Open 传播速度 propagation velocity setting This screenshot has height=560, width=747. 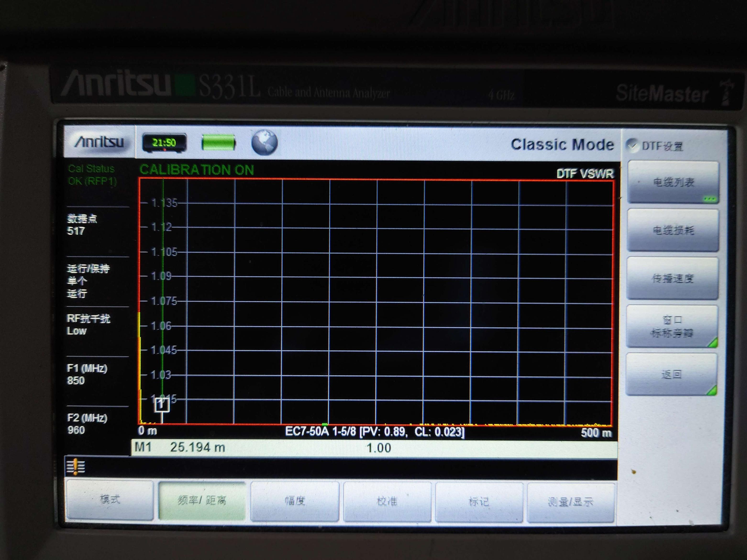(672, 279)
